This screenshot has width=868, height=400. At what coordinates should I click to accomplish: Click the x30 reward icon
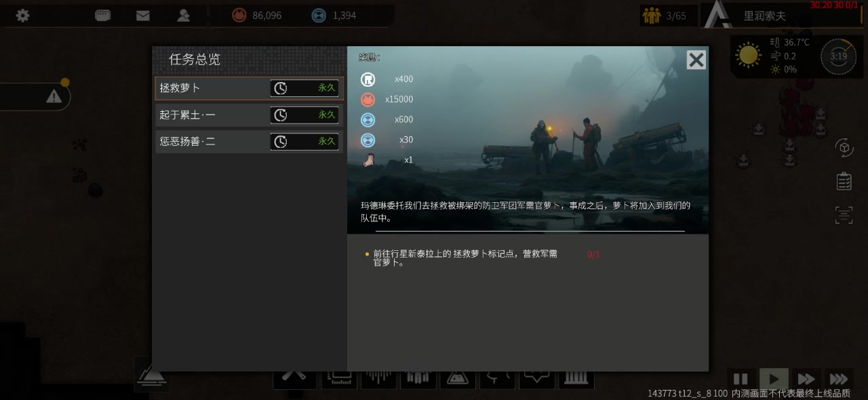(368, 140)
